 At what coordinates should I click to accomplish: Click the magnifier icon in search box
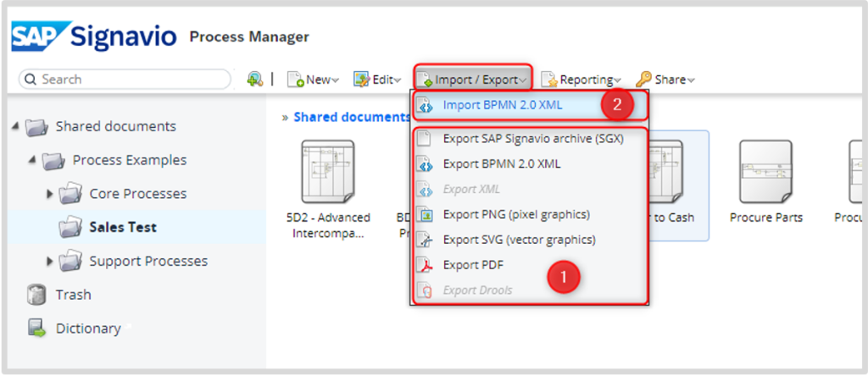[30, 79]
